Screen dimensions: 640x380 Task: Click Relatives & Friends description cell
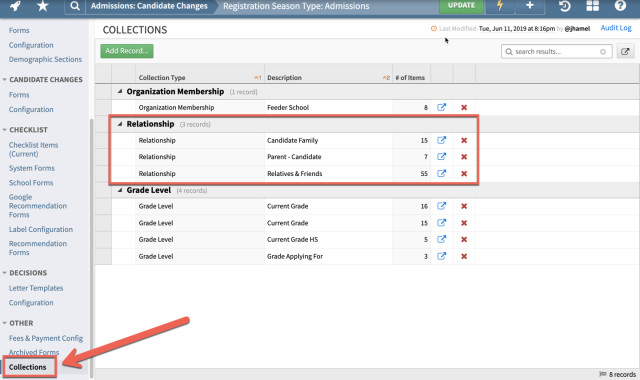pos(329,173)
